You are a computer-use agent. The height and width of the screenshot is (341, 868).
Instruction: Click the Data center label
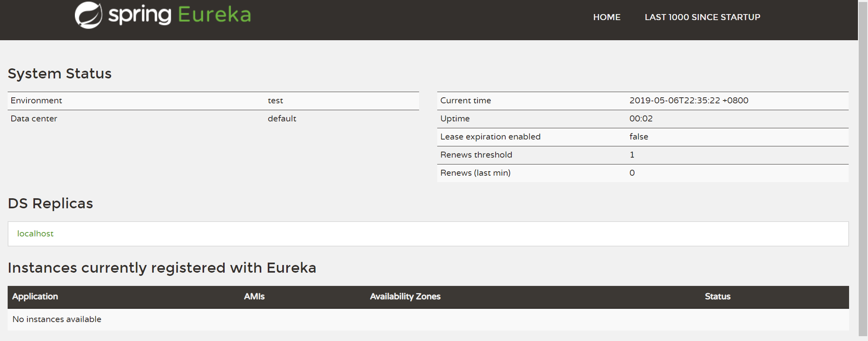coord(34,119)
